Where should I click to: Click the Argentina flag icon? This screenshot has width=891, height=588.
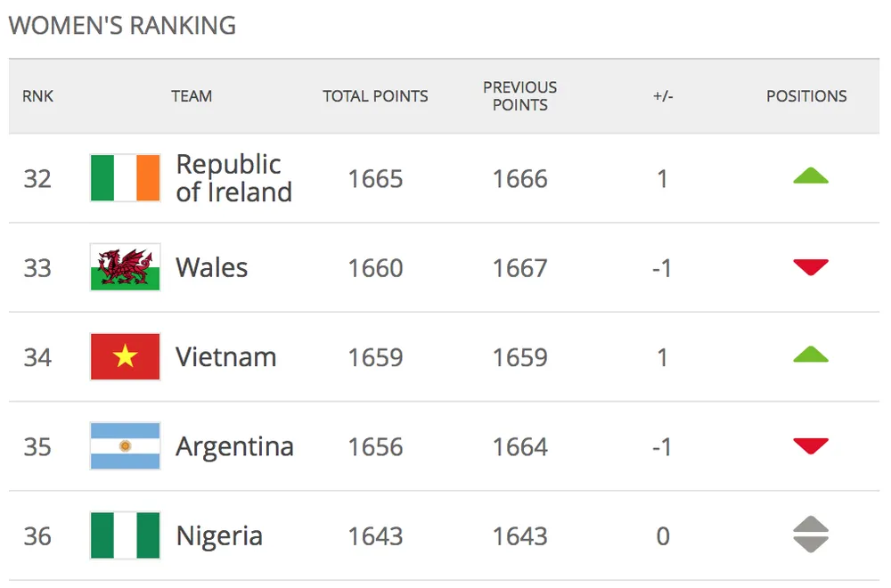point(126,445)
